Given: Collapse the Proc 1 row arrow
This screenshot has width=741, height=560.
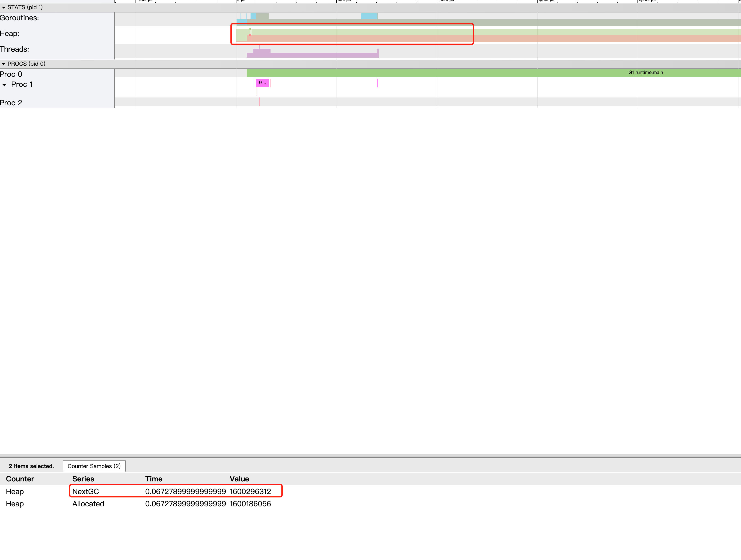Looking at the screenshot, I should click(4, 85).
